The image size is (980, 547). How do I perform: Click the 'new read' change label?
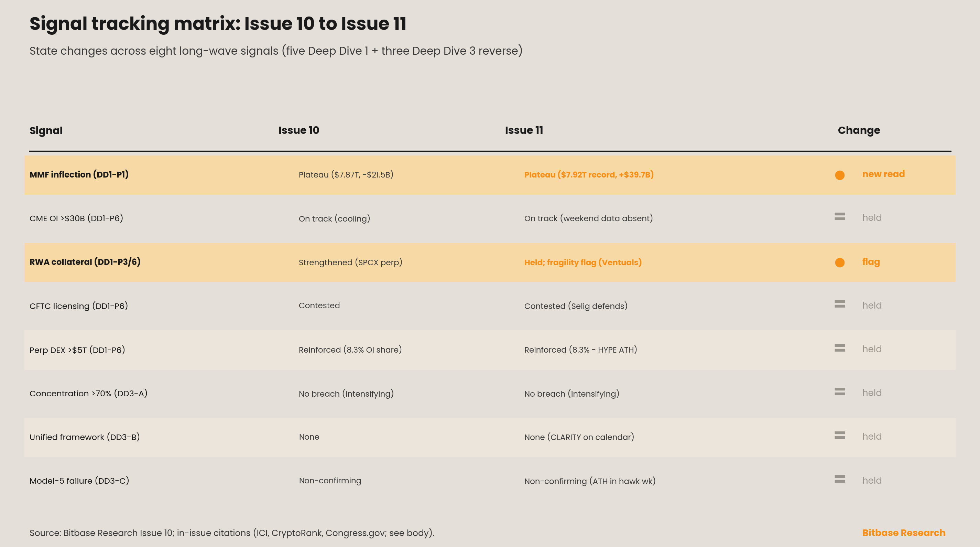click(x=883, y=174)
